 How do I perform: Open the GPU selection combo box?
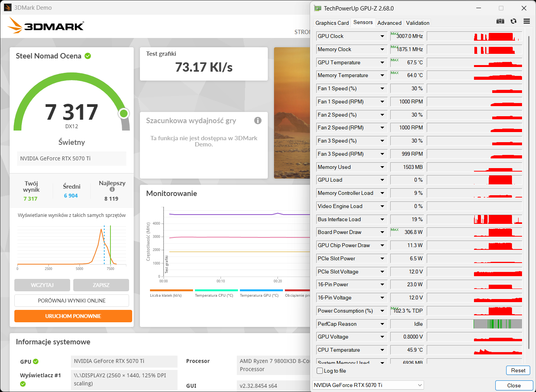click(368, 385)
